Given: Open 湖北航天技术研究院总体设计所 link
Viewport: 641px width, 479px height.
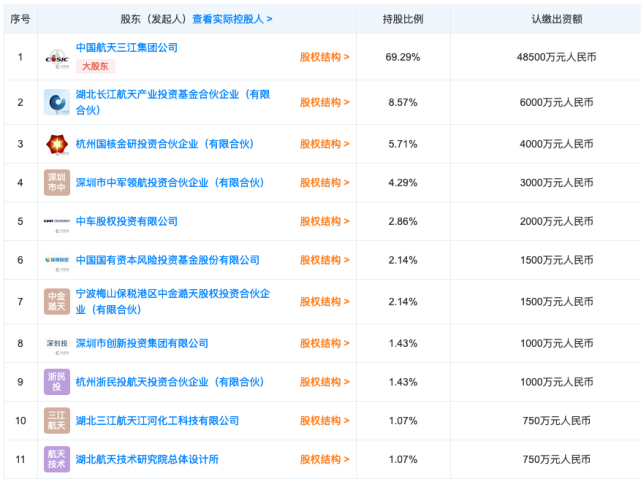Looking at the screenshot, I should coord(147,459).
